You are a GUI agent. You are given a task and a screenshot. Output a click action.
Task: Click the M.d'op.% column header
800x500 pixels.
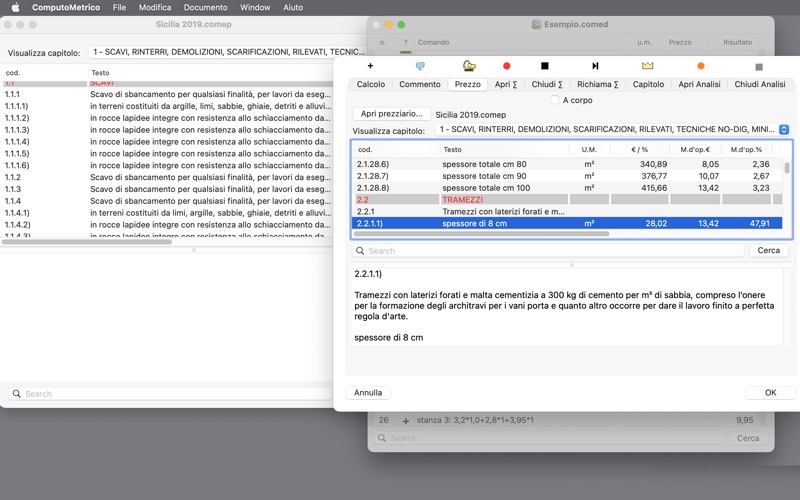[746, 149]
